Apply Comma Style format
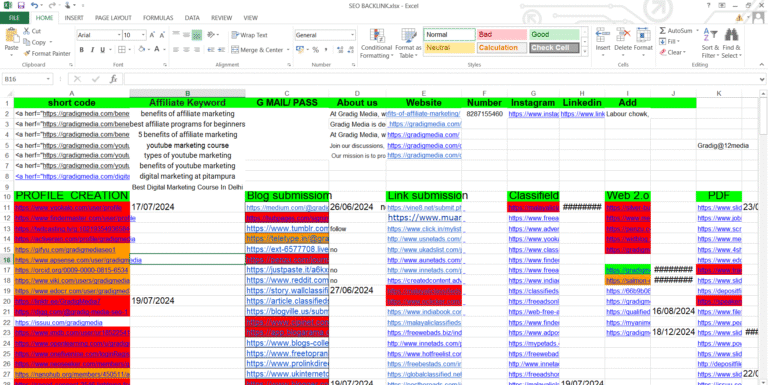The height and width of the screenshot is (385, 768). coord(326,49)
